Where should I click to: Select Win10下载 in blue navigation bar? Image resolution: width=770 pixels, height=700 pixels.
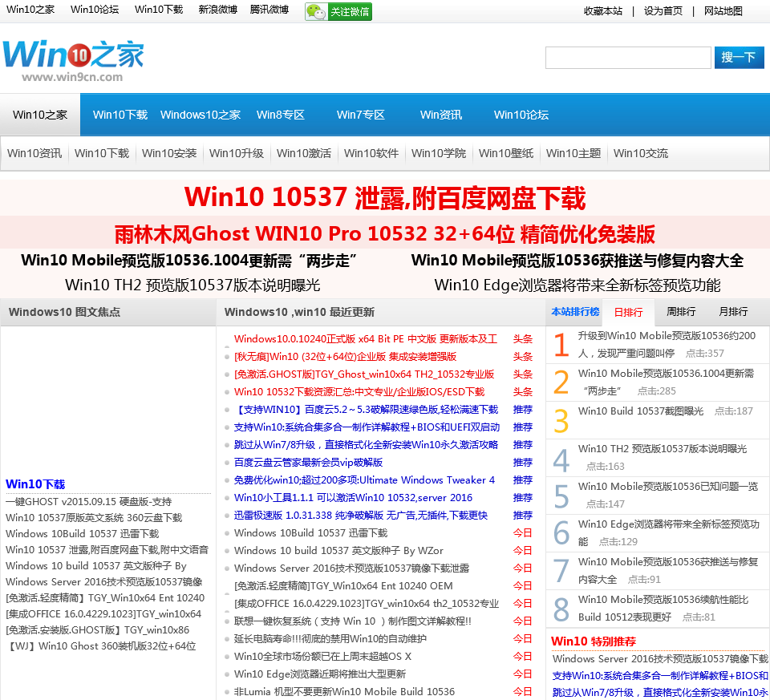click(x=120, y=115)
